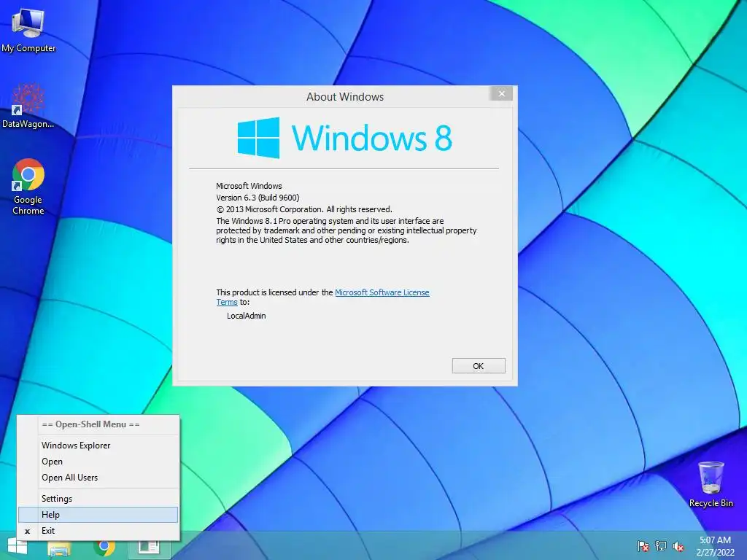Select Help in the Open-Shell menu
Viewport: 747px width, 560px height.
tap(98, 515)
